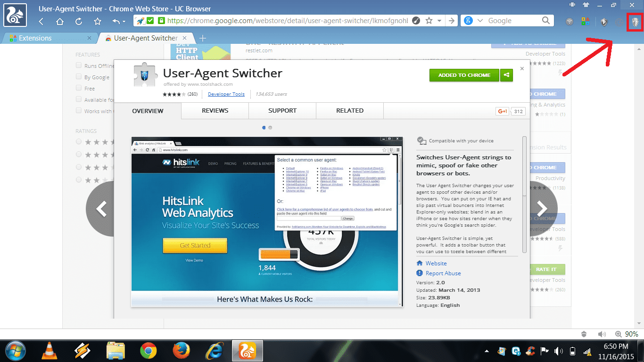
Task: Check the Runs Offline feature filter
Action: 79,66
